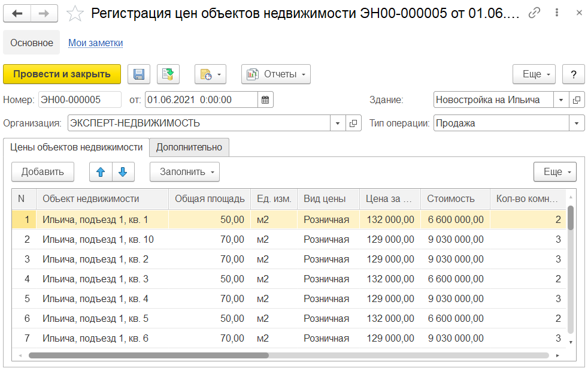
Task: Expand the Организация dropdown list
Action: pos(338,123)
